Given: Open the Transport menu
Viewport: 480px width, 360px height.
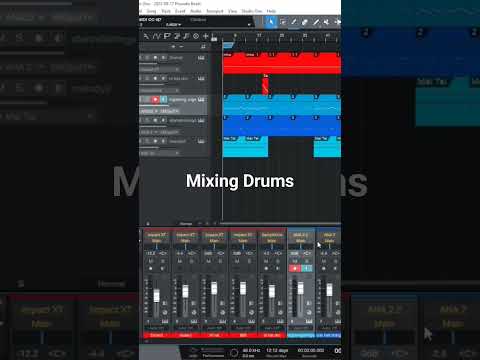Looking at the screenshot, I should (x=215, y=11).
